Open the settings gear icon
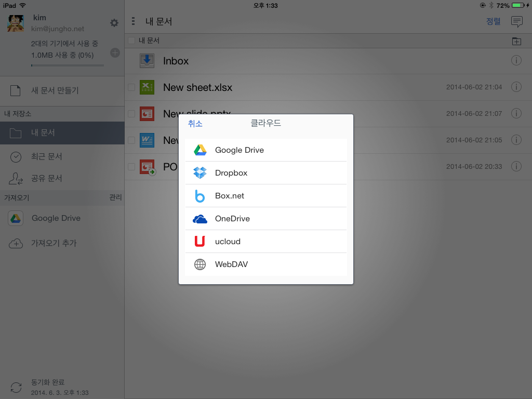The height and width of the screenshot is (399, 532). point(114,23)
